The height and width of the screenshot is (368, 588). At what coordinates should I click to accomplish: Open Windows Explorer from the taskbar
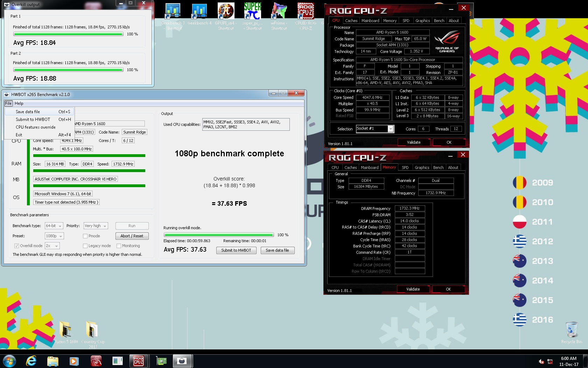52,361
